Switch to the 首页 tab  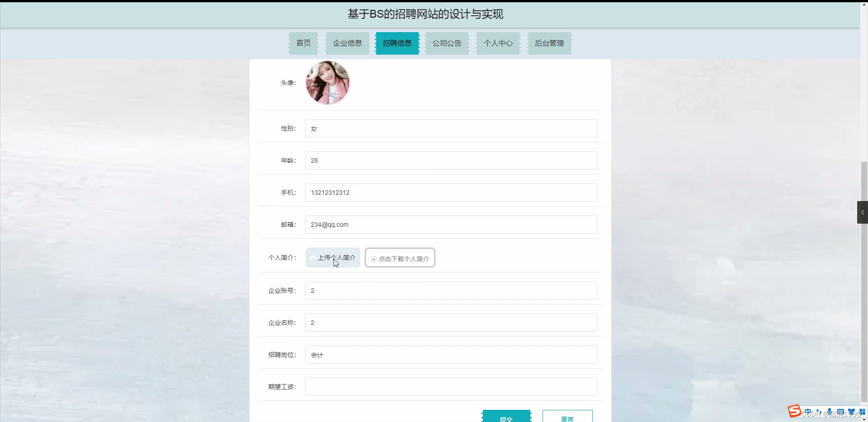click(303, 43)
